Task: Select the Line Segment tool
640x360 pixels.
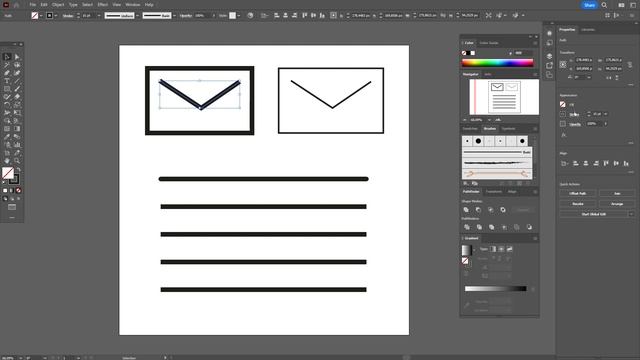Action: [17, 81]
